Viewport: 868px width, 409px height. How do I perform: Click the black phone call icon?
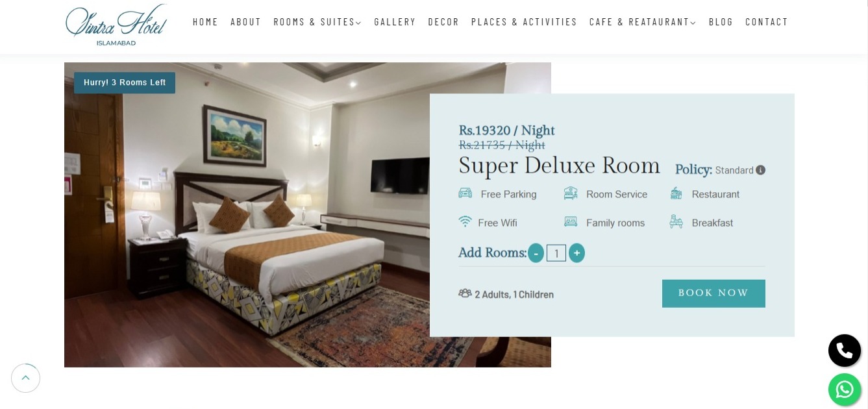[844, 351]
